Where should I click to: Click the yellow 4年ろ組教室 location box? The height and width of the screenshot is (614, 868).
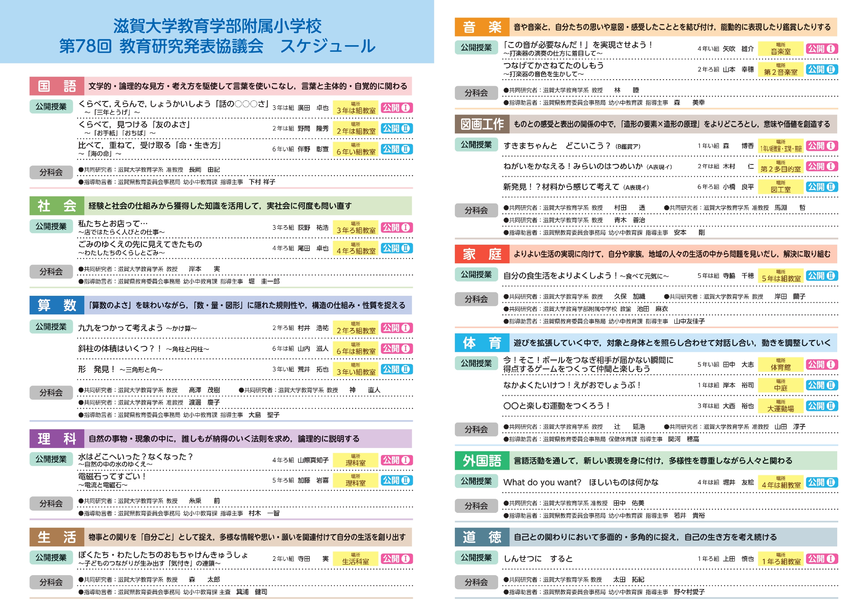coord(355,249)
